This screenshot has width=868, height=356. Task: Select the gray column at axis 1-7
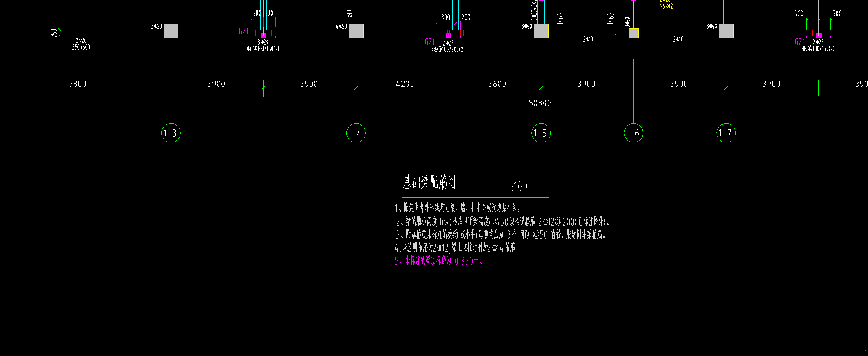point(726,31)
